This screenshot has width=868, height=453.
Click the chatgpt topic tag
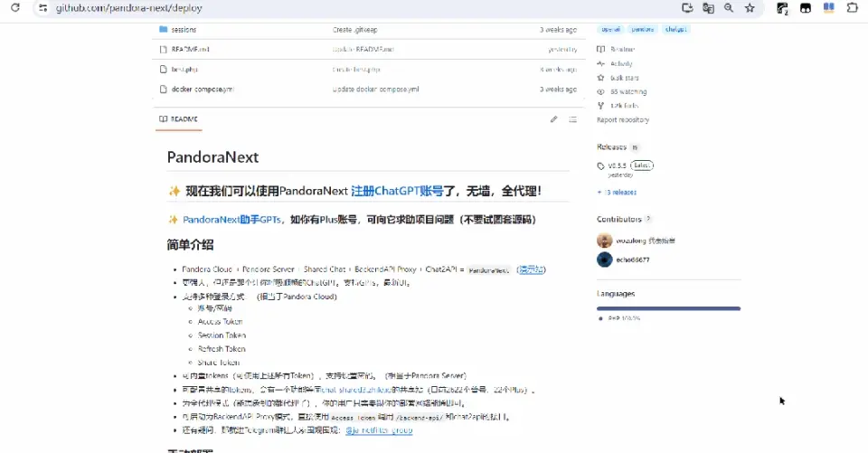point(675,29)
